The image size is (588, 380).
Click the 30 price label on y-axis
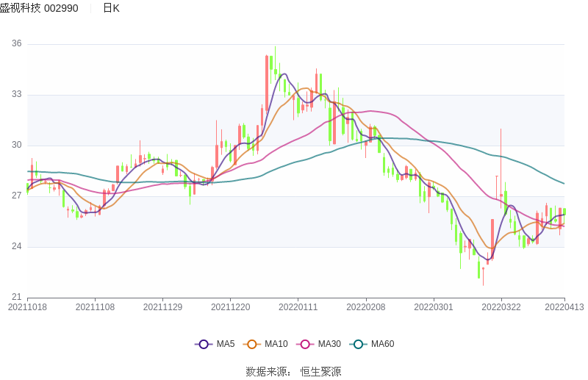click(16, 146)
